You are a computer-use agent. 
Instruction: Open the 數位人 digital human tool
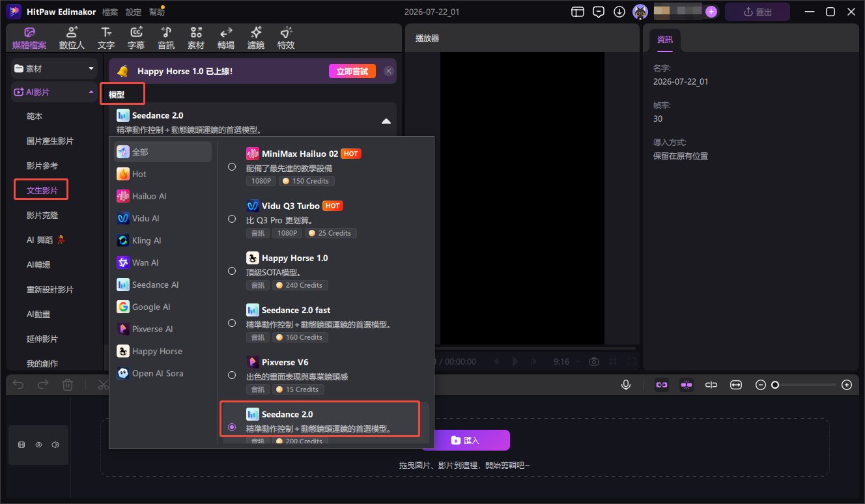point(72,38)
